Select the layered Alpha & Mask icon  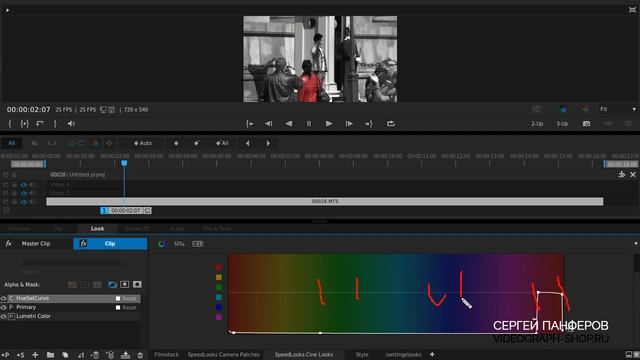click(x=112, y=284)
